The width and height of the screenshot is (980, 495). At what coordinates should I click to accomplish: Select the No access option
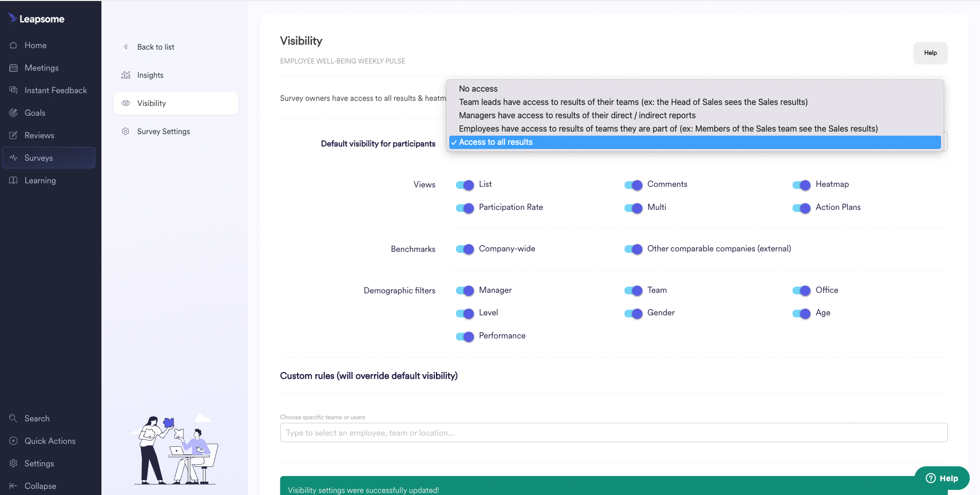pyautogui.click(x=695, y=89)
